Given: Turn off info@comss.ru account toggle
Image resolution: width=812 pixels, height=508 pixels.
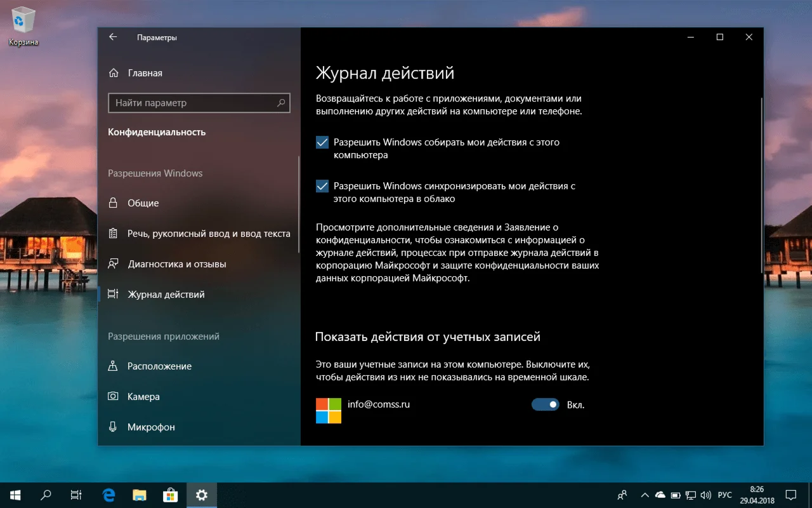Looking at the screenshot, I should tap(545, 404).
